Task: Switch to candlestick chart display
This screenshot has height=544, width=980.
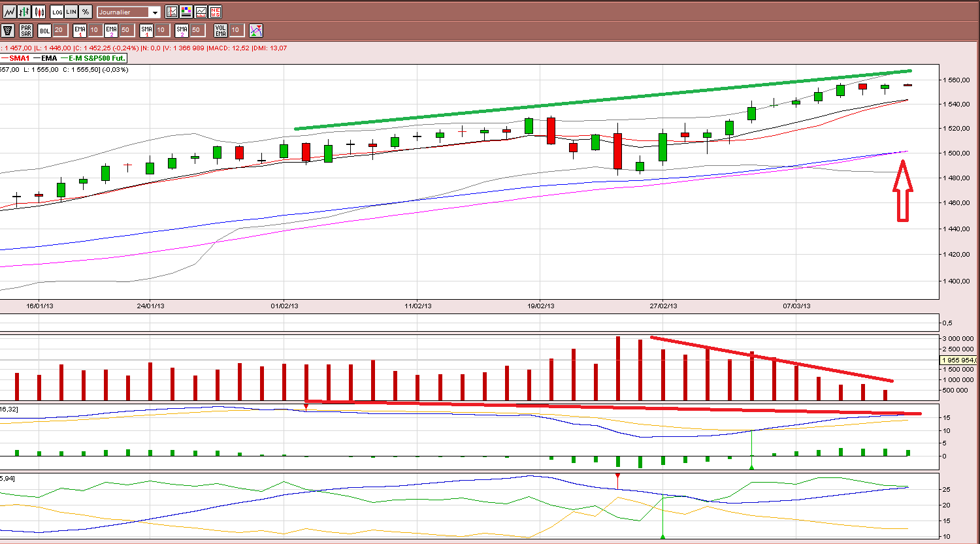Action: 39,12
